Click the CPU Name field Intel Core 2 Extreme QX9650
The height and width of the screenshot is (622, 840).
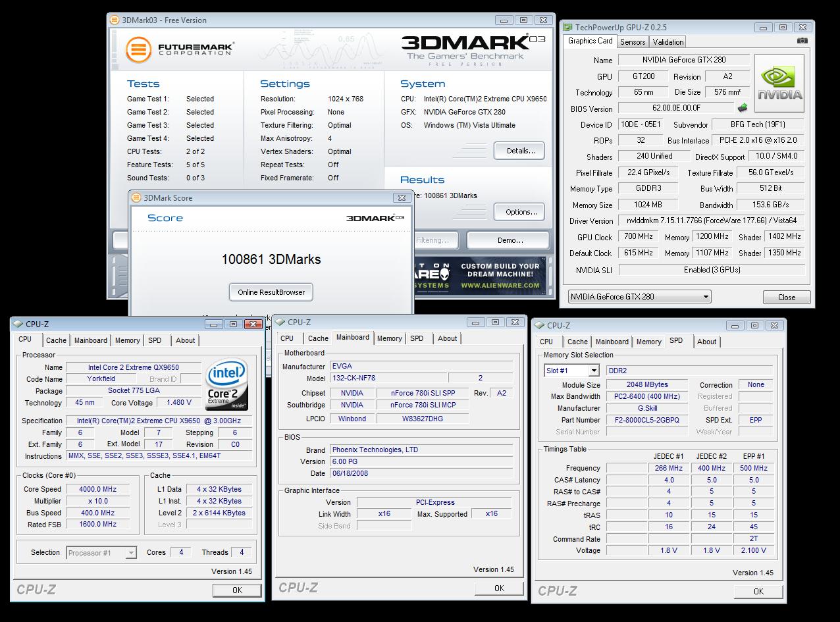(x=134, y=367)
